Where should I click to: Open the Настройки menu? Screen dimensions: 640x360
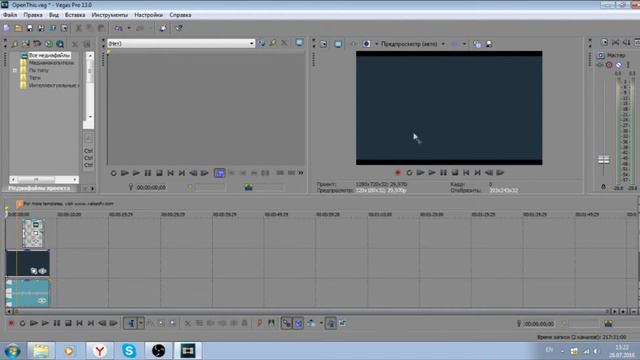[x=148, y=15]
